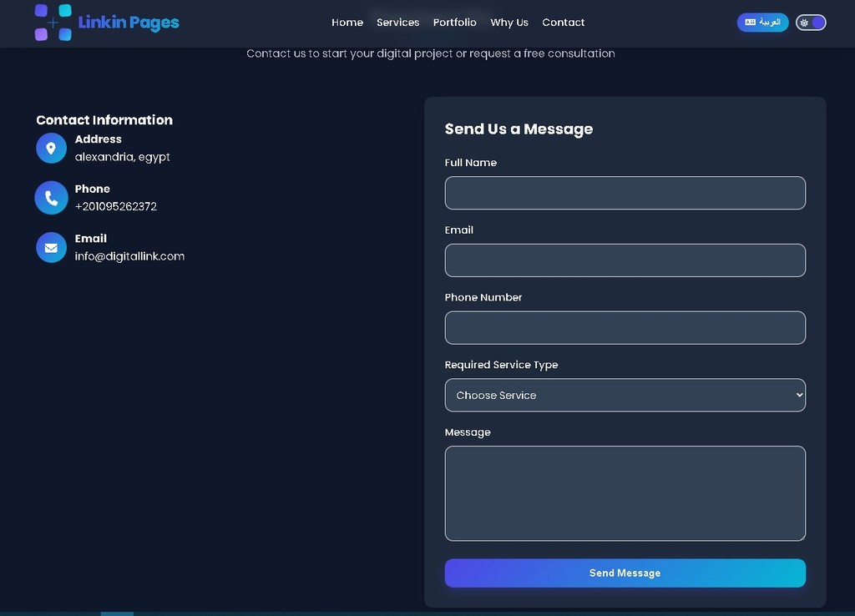Select the Why Us nav link

[x=509, y=23]
